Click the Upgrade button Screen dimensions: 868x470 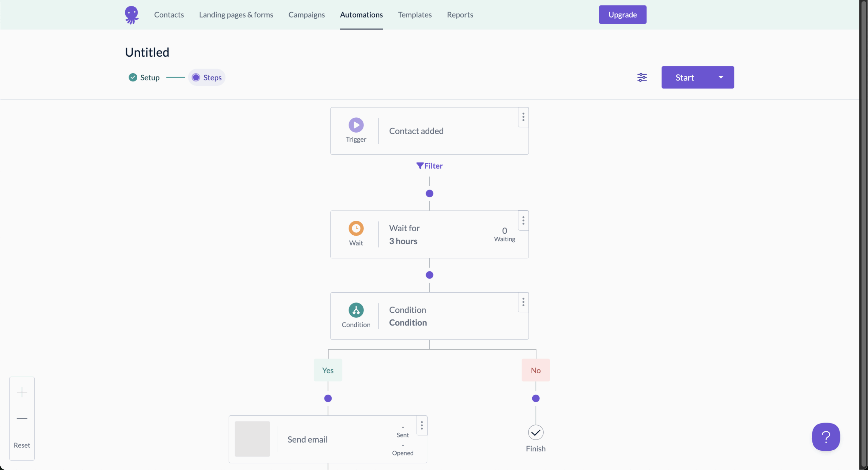[623, 15]
